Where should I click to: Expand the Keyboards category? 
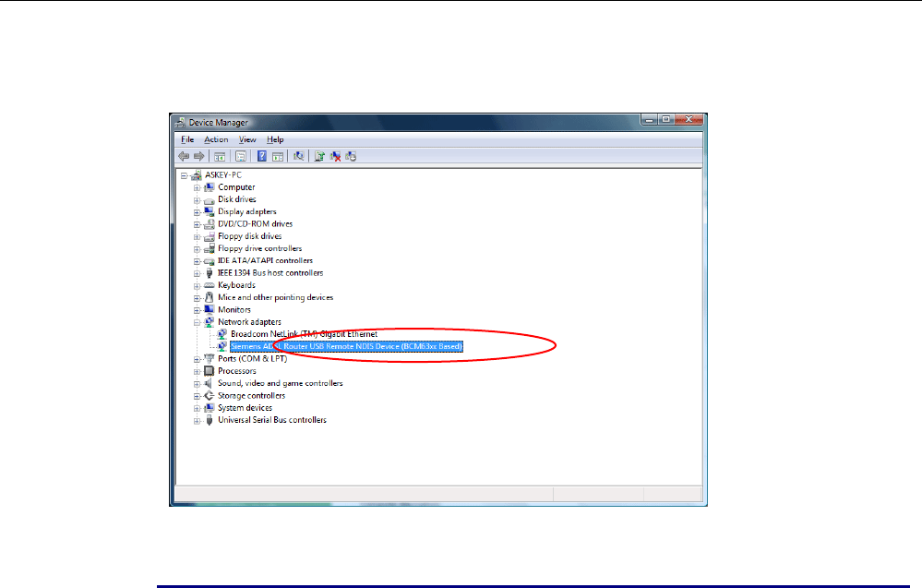pyautogui.click(x=197, y=286)
